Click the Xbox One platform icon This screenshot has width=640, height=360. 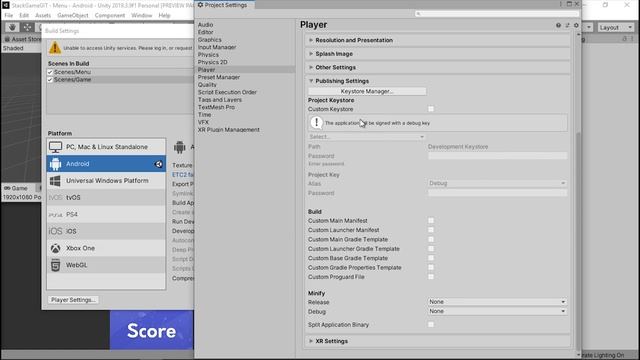click(x=55, y=248)
